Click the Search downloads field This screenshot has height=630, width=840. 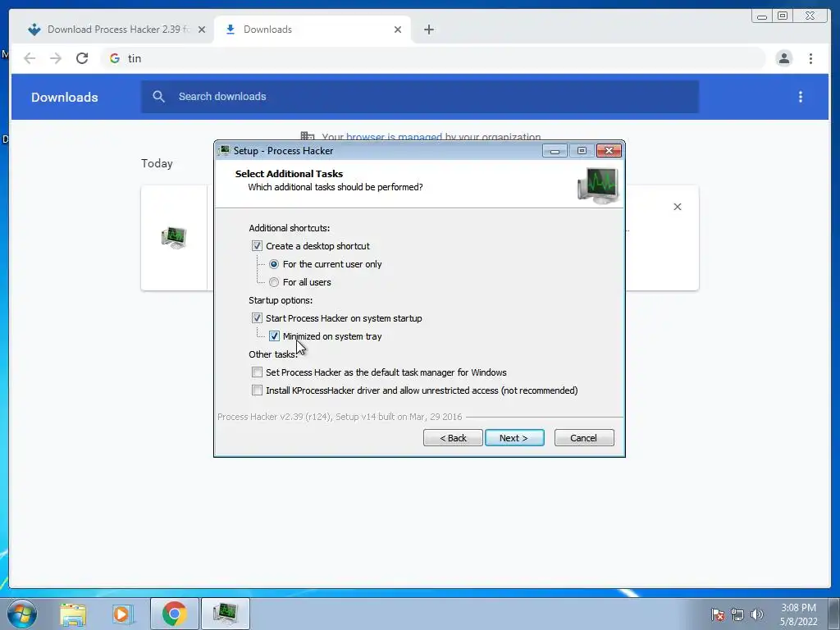(420, 97)
